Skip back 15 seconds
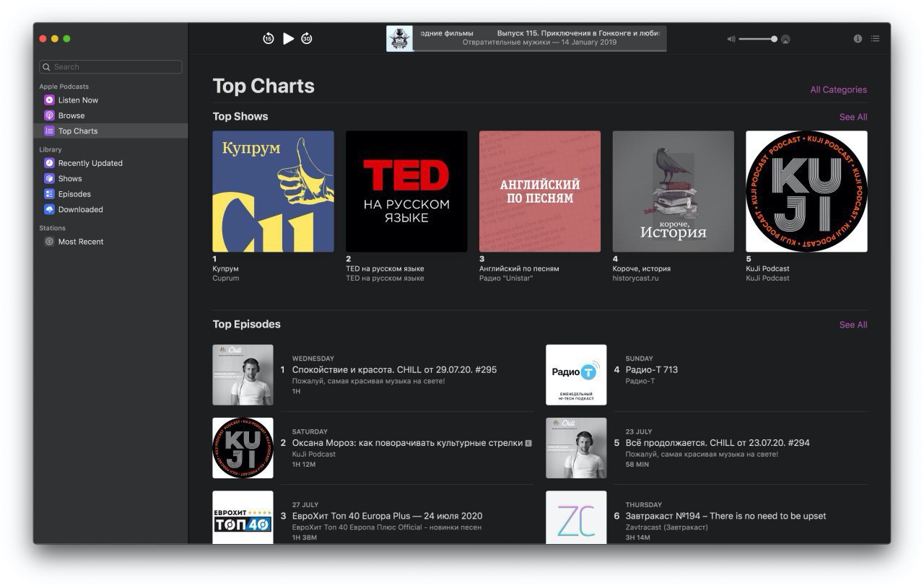 point(269,39)
